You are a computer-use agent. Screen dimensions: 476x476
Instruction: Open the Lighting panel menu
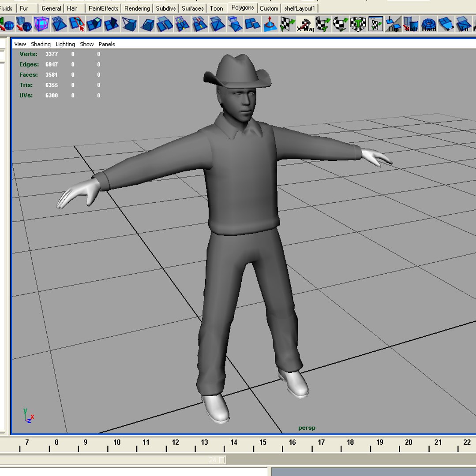pyautogui.click(x=65, y=44)
